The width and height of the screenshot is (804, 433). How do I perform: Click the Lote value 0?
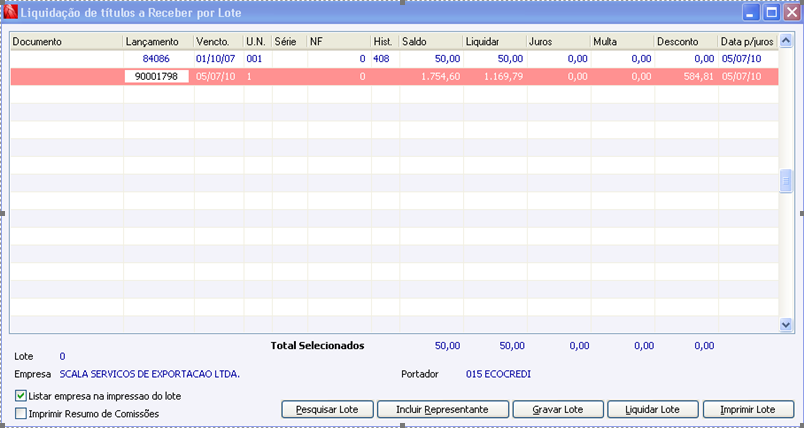tap(63, 356)
